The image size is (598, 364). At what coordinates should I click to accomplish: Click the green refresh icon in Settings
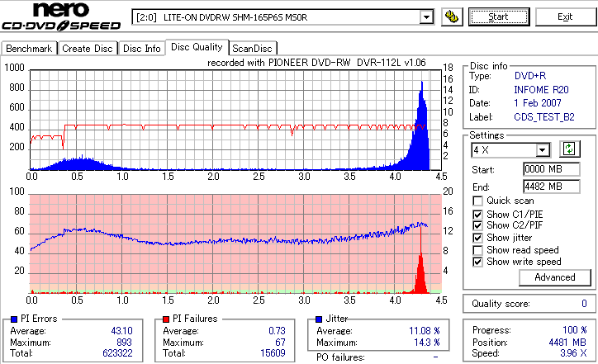(x=569, y=149)
